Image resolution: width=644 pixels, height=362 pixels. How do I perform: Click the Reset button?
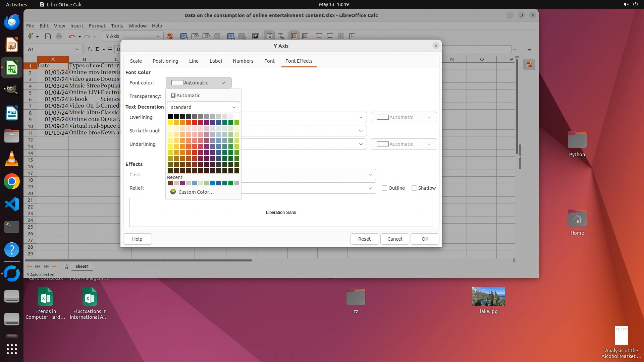364,239
